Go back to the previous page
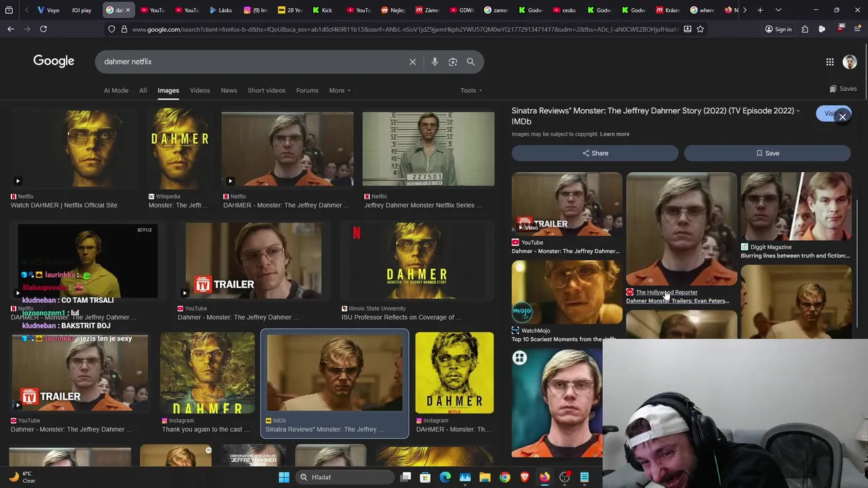This screenshot has width=868, height=488. pos(11,29)
